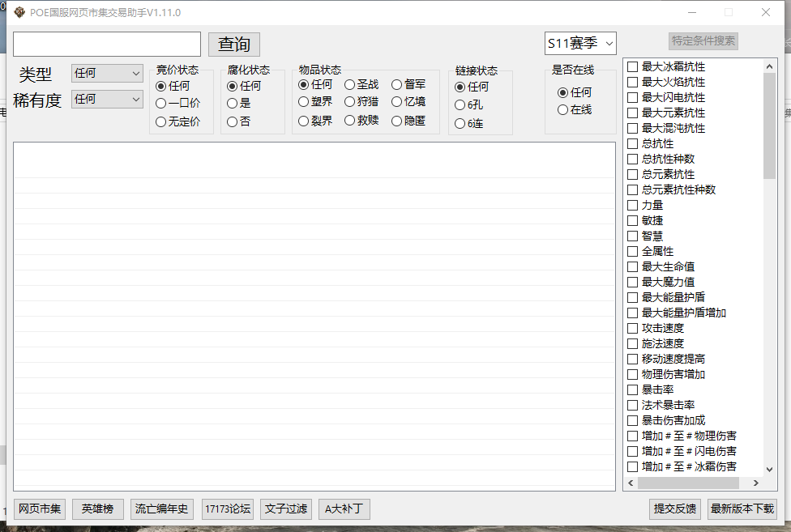Click modifier list scroll right arrow

pos(755,483)
